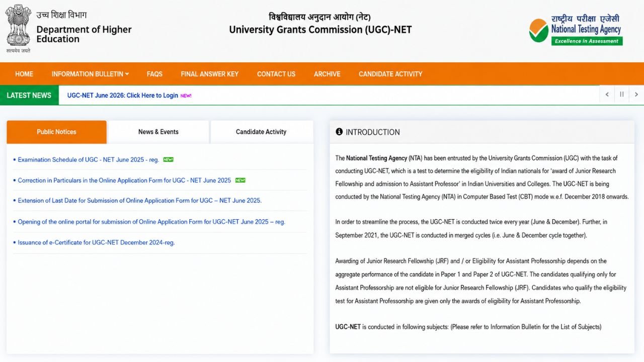Screen dimensions: 644x362
Task: Click the Government of India emblem logo
Action: [19, 28]
